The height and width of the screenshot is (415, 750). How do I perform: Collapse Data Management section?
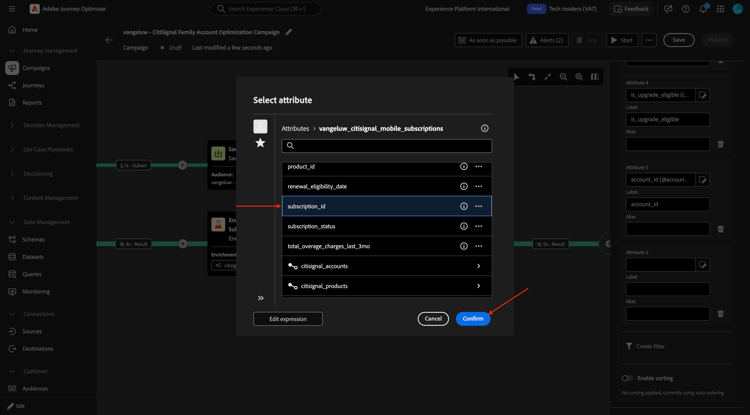(x=48, y=222)
